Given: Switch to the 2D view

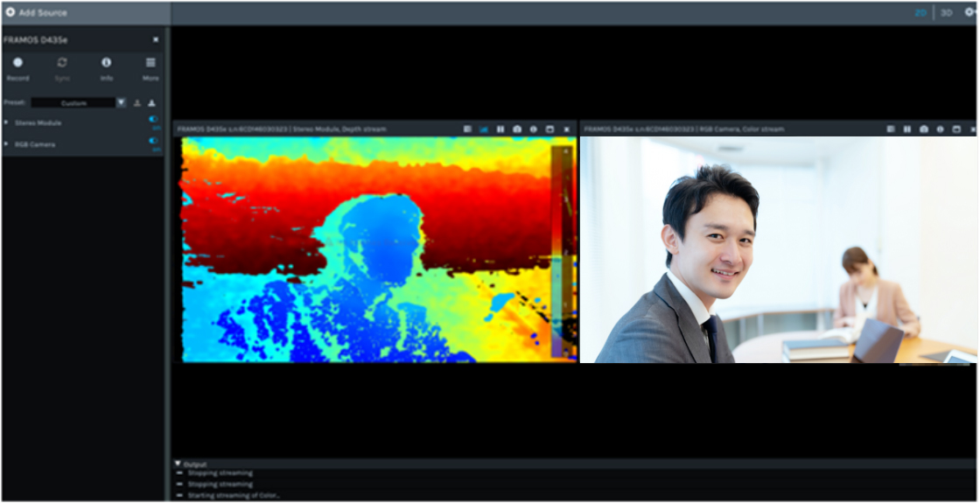Looking at the screenshot, I should (920, 13).
